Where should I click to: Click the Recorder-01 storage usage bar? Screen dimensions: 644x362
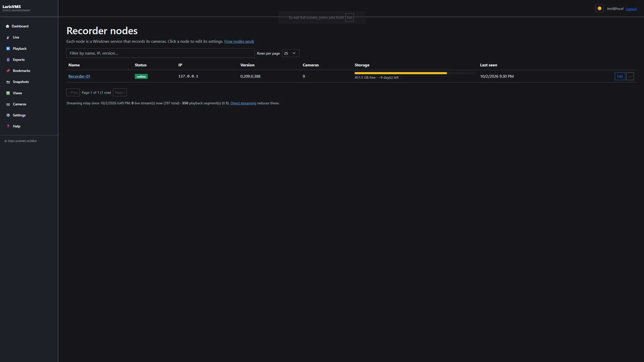(x=415, y=73)
